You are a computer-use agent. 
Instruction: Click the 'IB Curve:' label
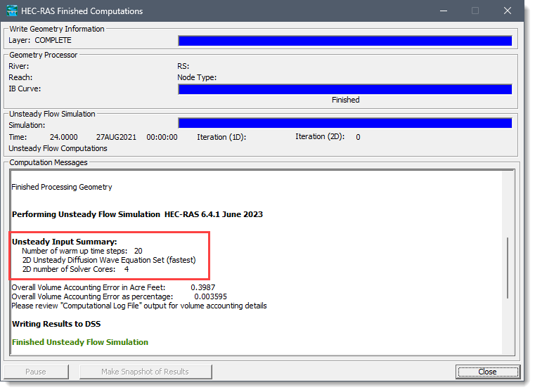coord(25,89)
